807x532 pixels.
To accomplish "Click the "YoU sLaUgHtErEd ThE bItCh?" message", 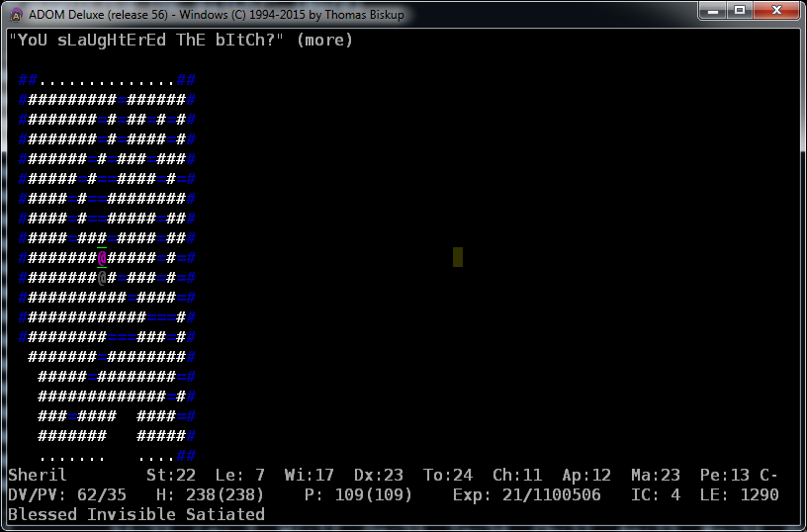I will click(146, 41).
